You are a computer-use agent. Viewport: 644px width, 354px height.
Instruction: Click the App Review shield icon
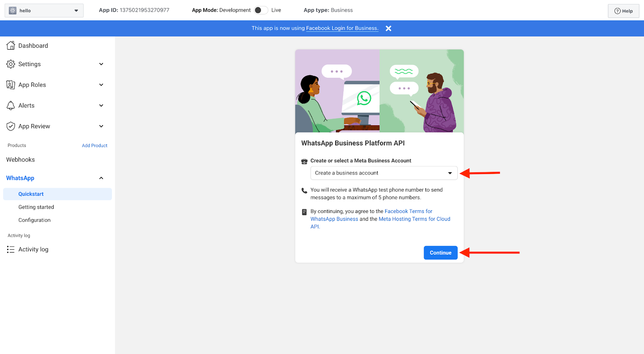pos(11,126)
